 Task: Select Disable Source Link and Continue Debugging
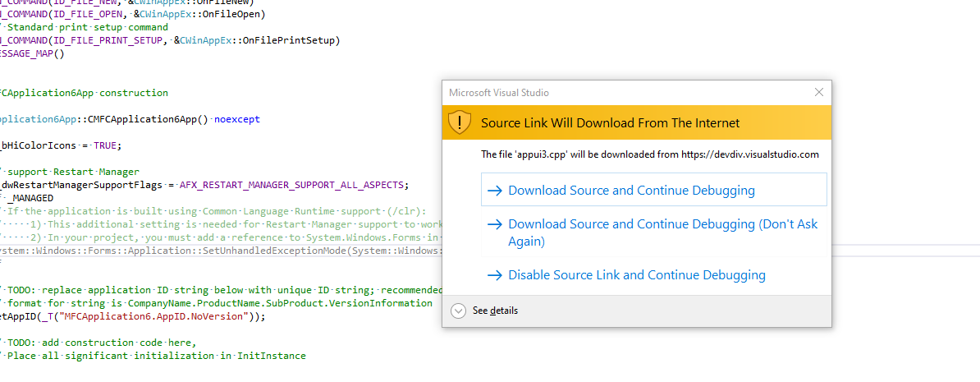coord(654,274)
